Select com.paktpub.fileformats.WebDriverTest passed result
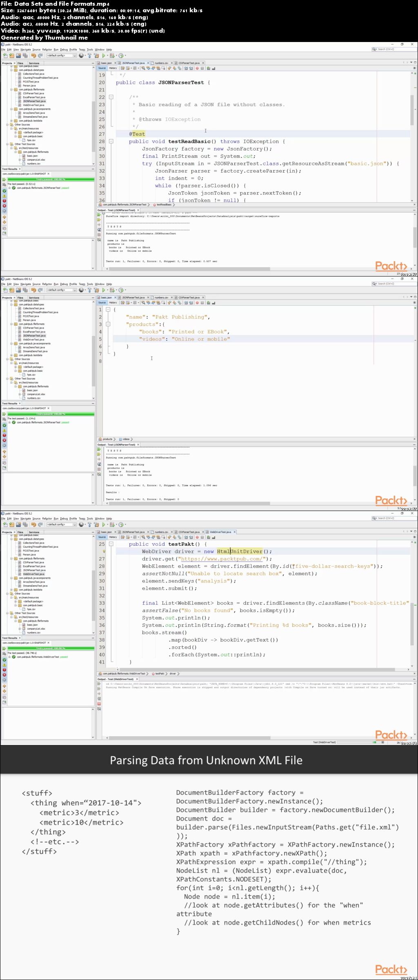The height and width of the screenshot is (980, 418). pyautogui.click(x=40, y=657)
